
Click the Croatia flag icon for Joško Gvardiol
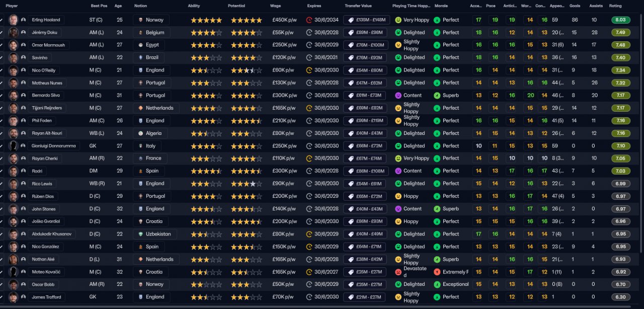click(x=140, y=221)
